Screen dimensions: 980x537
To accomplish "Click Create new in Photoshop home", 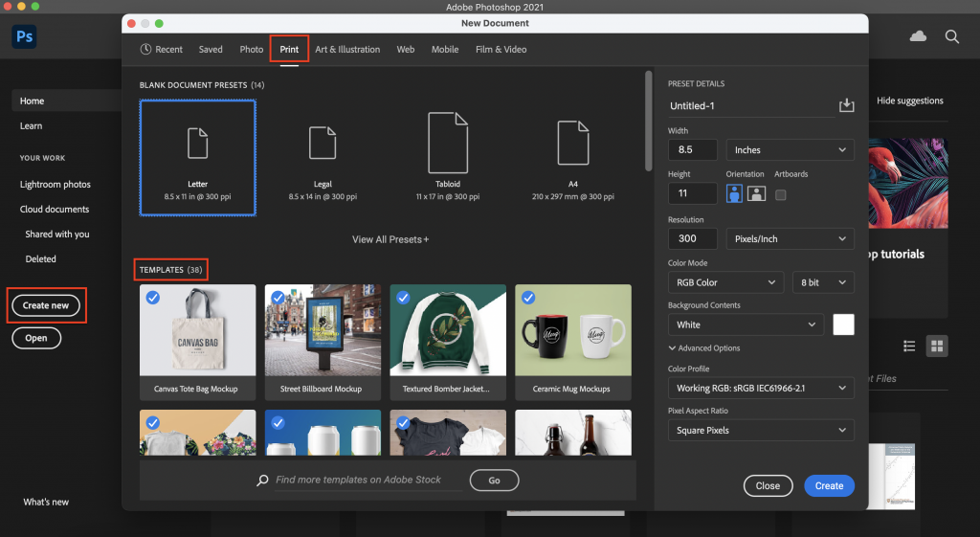I will 46,305.
